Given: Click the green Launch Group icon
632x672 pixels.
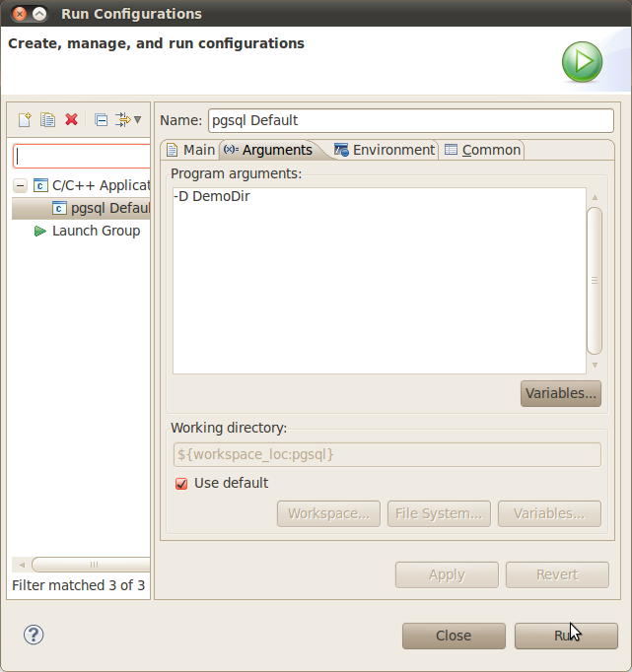Looking at the screenshot, I should pyautogui.click(x=39, y=231).
